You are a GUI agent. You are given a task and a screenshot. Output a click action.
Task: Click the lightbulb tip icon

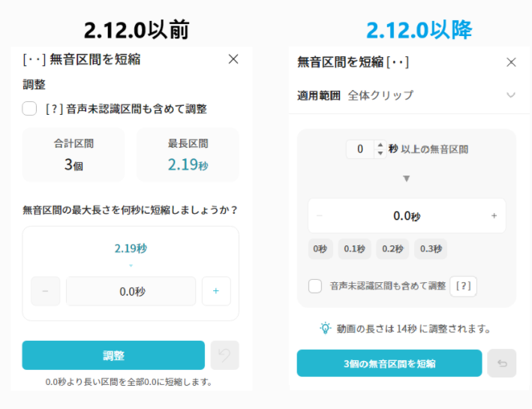pyautogui.click(x=325, y=328)
